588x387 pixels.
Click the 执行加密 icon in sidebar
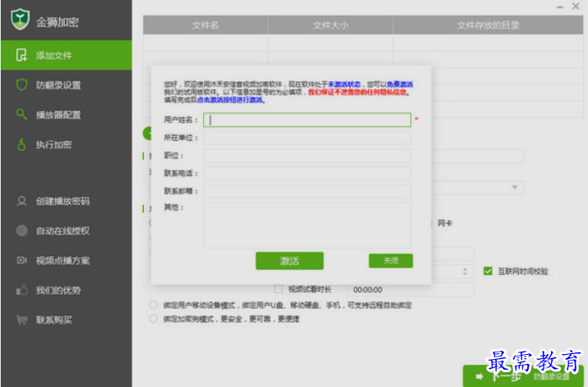click(x=22, y=145)
